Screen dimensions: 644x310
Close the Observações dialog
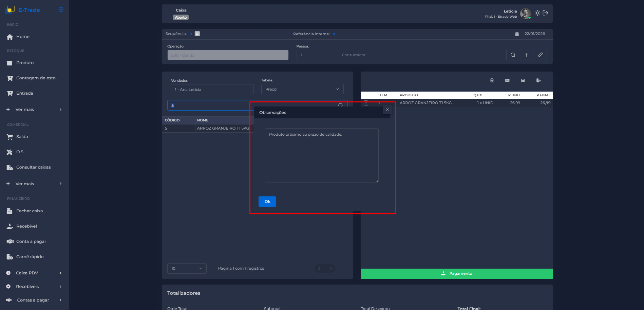387,110
